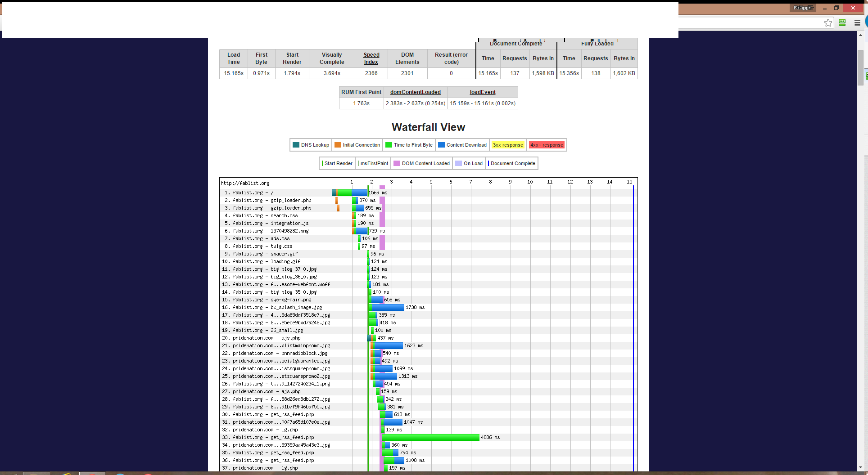This screenshot has height=475, width=868.
Task: Click the Content Download blue legend swatch
Action: point(441,145)
